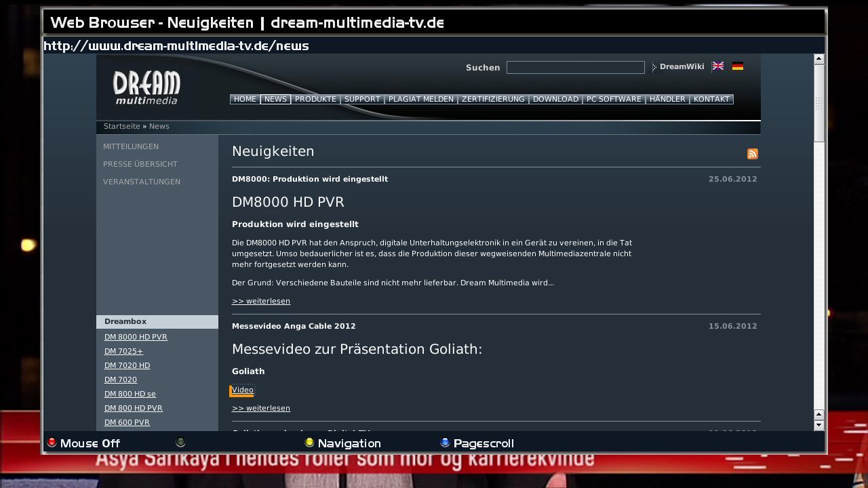
Task: Click the green button indicator
Action: [180, 443]
